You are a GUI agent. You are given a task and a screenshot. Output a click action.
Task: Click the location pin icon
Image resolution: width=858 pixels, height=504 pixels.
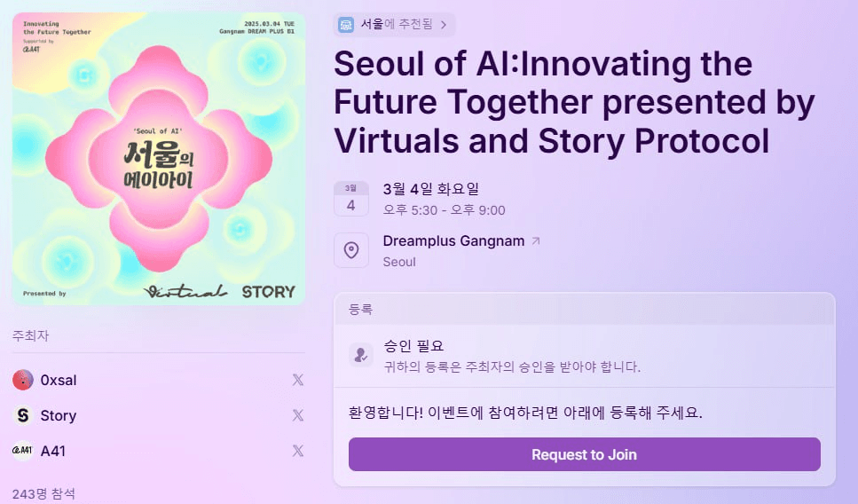pos(351,250)
